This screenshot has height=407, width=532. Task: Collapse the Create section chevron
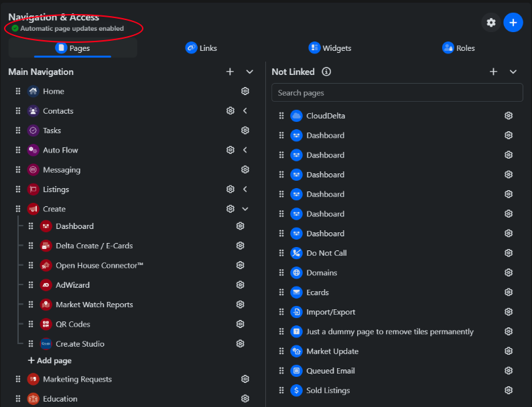pyautogui.click(x=245, y=209)
